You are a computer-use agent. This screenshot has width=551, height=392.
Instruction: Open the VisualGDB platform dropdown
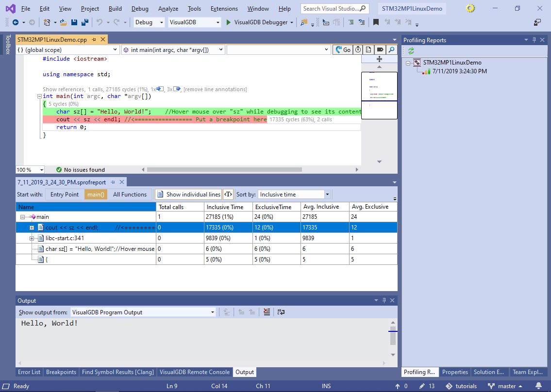[218, 22]
